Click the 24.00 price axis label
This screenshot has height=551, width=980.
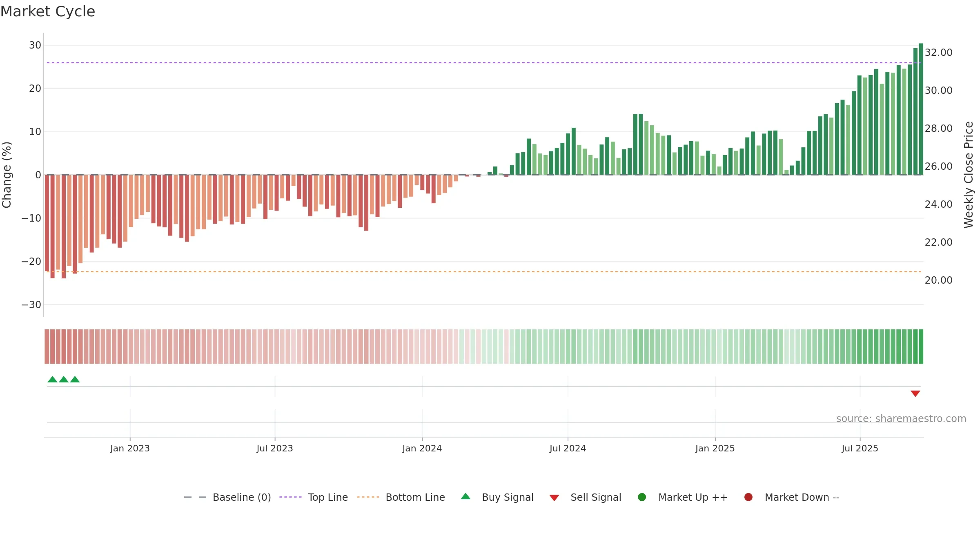(938, 204)
